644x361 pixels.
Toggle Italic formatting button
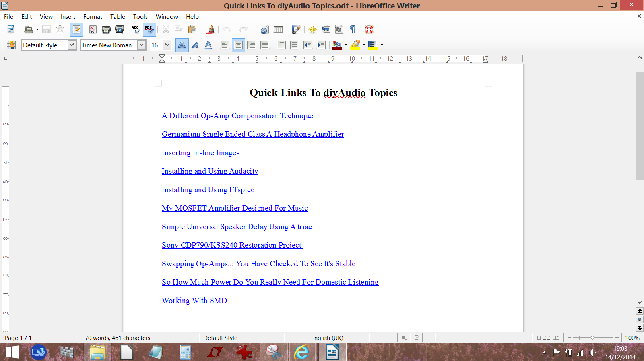(195, 45)
